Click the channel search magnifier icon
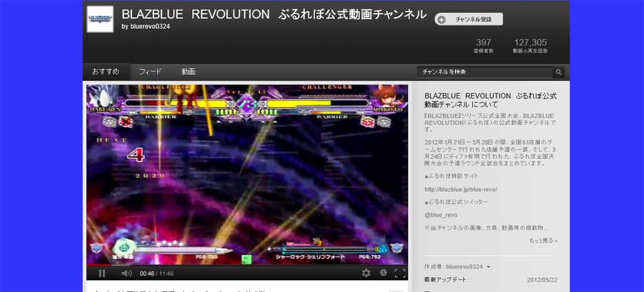Viewport: 644px width, 292px height. (x=559, y=72)
